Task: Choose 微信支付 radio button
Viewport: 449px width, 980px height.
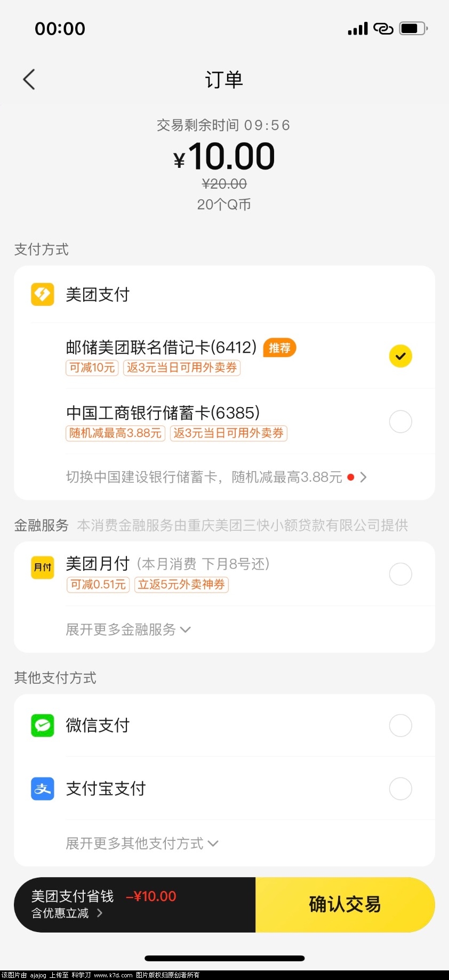Action: pos(400,725)
